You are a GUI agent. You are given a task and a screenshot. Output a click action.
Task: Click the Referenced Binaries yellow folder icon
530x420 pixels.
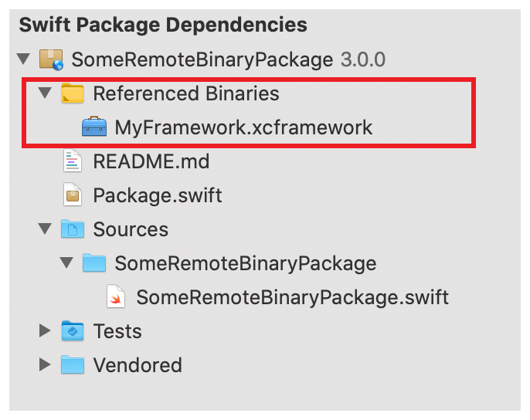[73, 94]
